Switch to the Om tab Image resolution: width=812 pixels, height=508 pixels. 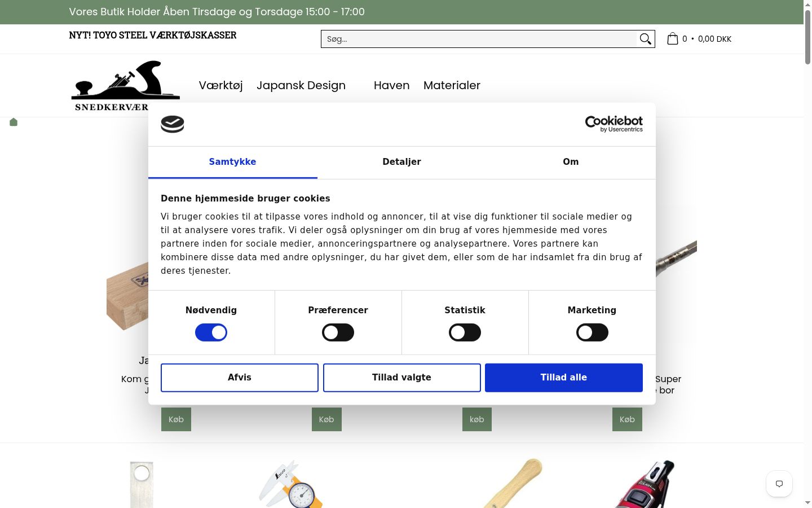pos(571,162)
